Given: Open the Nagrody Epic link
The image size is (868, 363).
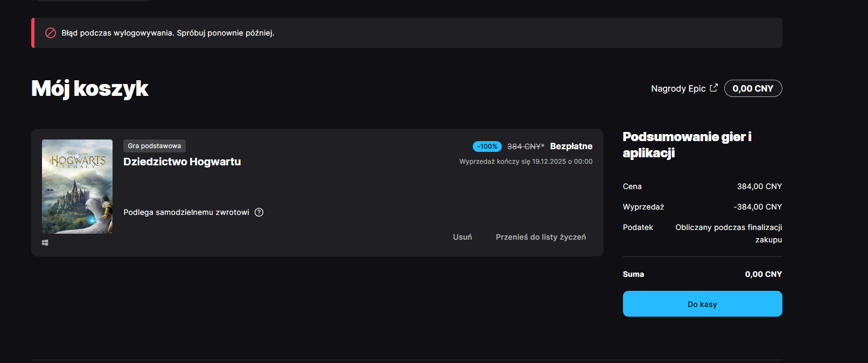Looking at the screenshot, I should (x=678, y=88).
